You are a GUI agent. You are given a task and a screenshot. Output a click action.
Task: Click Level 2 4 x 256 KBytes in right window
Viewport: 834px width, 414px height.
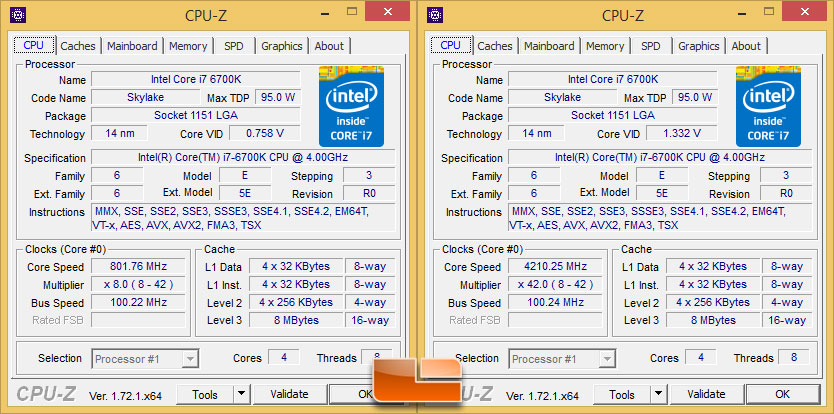tap(713, 302)
